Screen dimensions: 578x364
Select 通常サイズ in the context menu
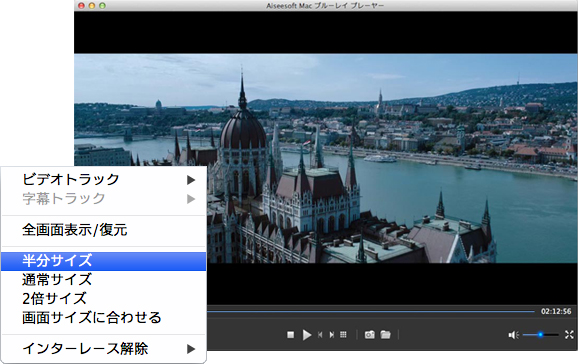point(104,280)
